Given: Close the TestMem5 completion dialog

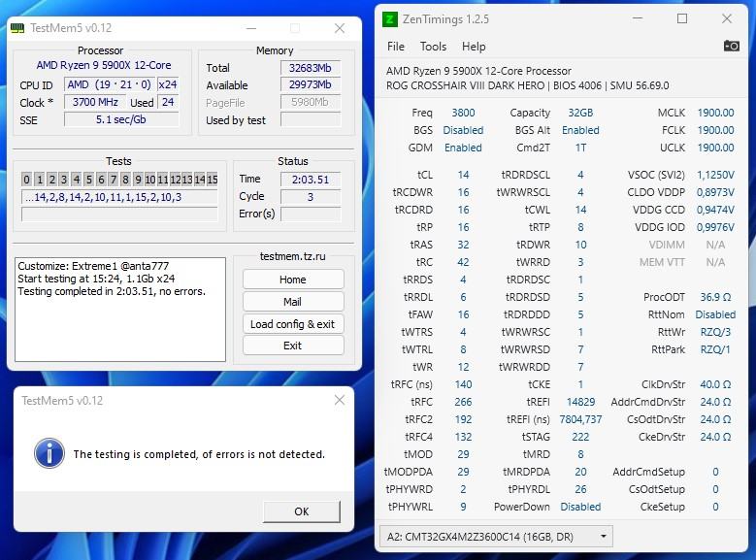Looking at the screenshot, I should 340,400.
